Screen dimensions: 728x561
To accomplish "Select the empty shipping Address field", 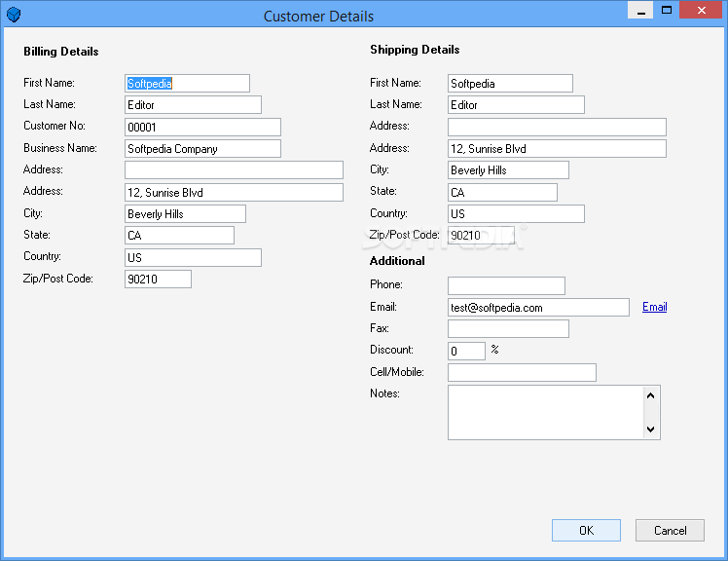I will point(557,127).
